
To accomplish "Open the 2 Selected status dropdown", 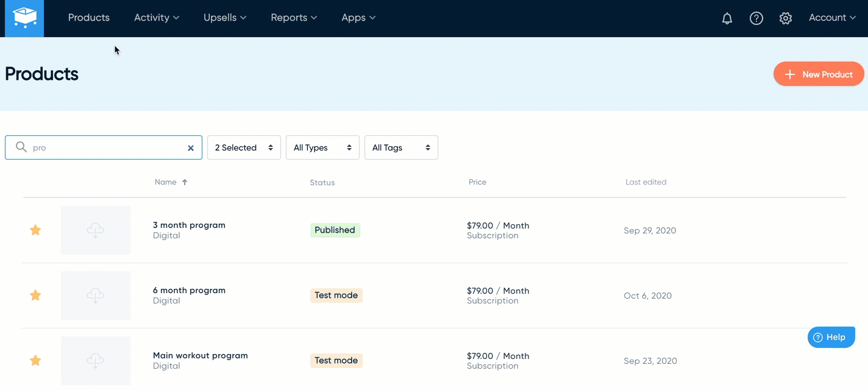I will [x=244, y=147].
